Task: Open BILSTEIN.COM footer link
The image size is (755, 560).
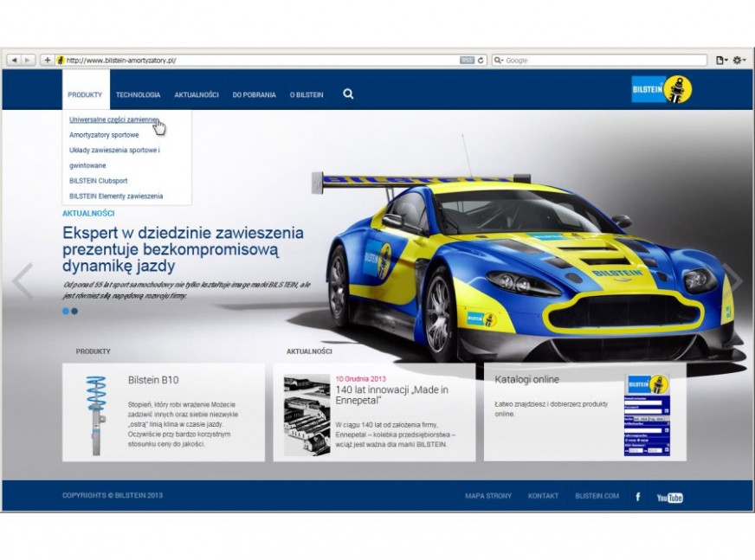Action: tap(597, 495)
